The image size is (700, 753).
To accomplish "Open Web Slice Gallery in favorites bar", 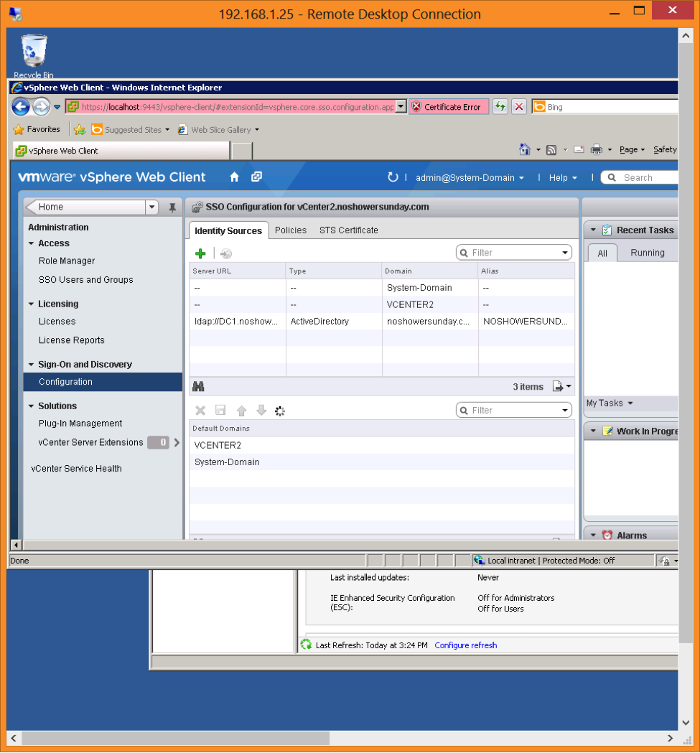I will (218, 130).
